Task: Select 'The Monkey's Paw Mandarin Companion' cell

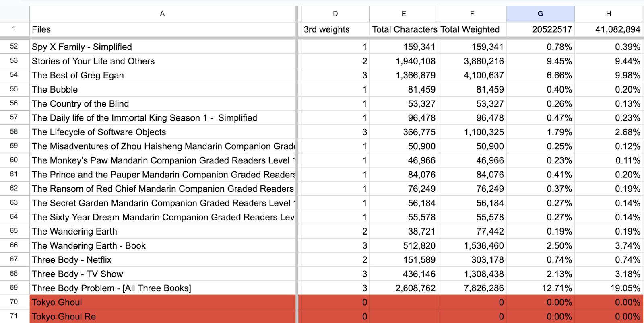Action: click(162, 160)
